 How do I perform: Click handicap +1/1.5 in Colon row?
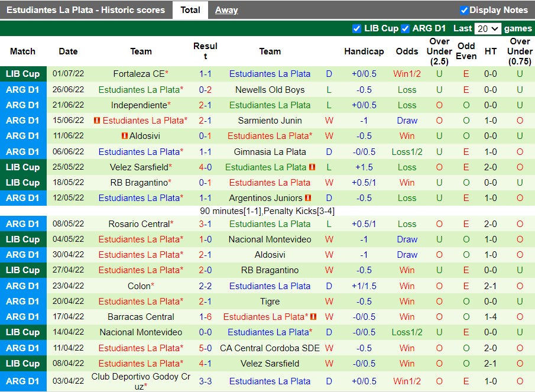click(364, 286)
